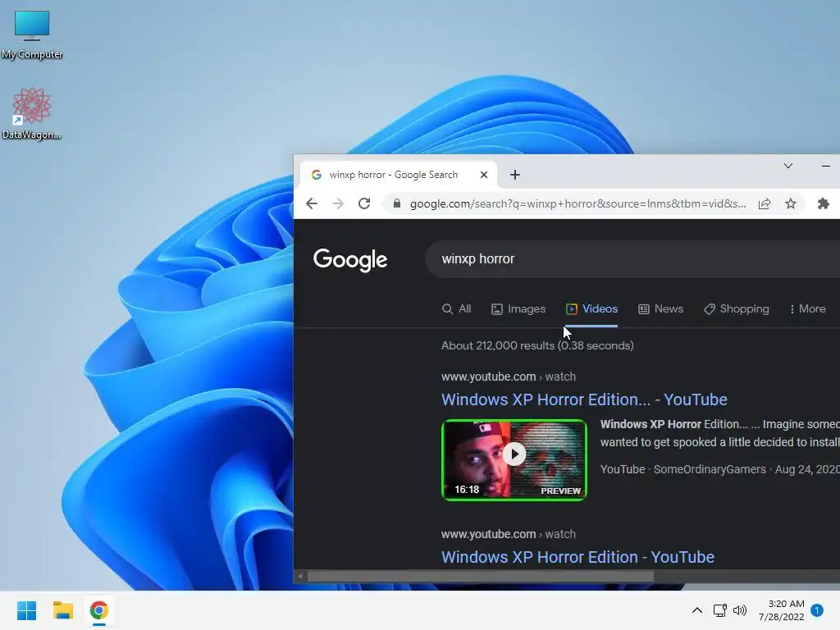Select the Videos results tab
The width and height of the screenshot is (840, 630).
click(x=592, y=309)
